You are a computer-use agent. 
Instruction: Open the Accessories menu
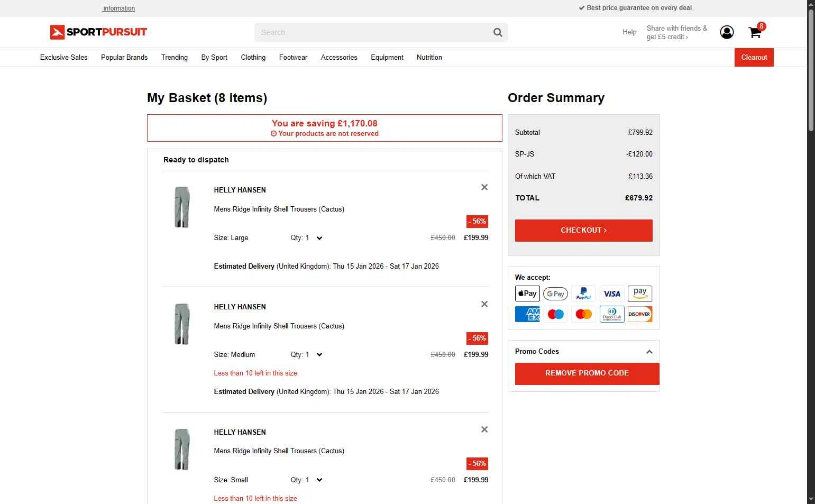click(x=339, y=57)
